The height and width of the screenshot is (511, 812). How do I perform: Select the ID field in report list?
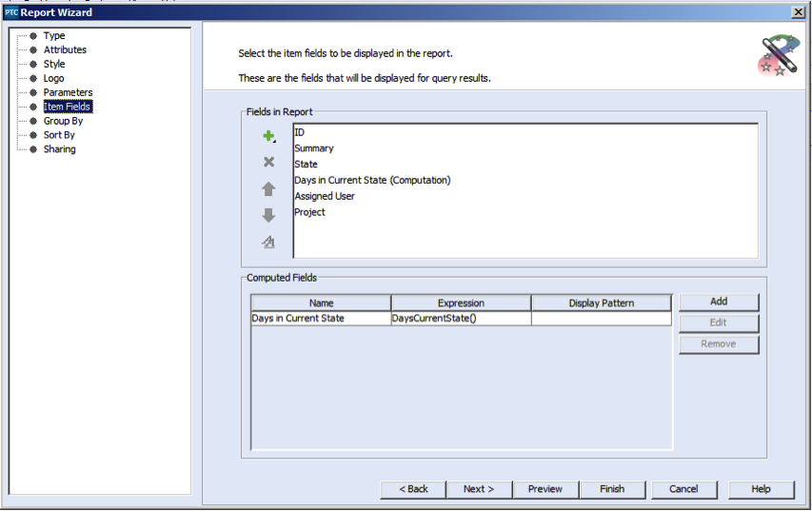click(525, 132)
